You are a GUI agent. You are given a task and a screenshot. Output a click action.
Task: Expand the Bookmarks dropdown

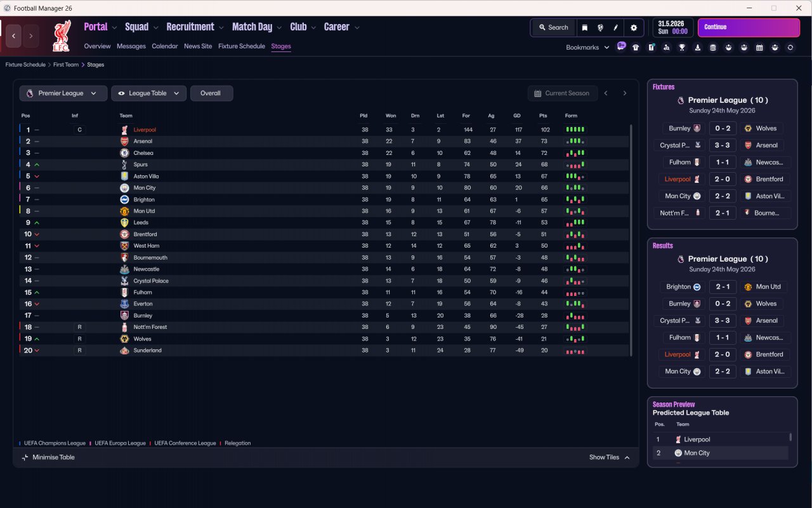point(587,48)
